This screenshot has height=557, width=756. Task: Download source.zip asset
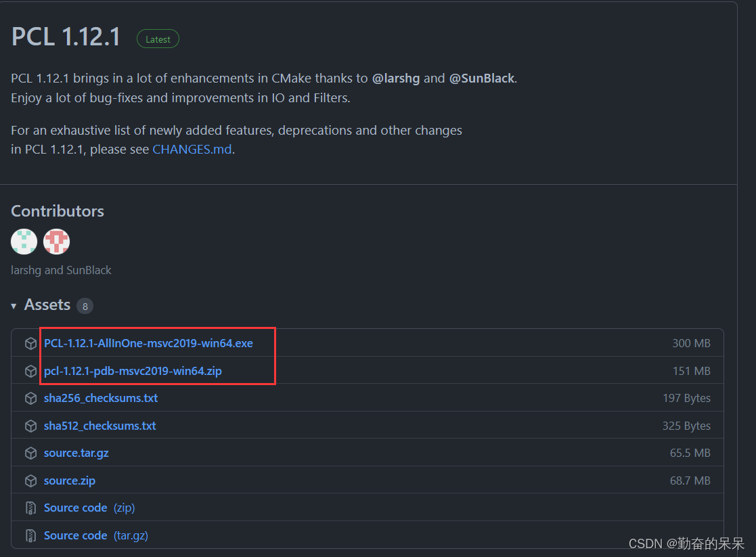point(70,481)
